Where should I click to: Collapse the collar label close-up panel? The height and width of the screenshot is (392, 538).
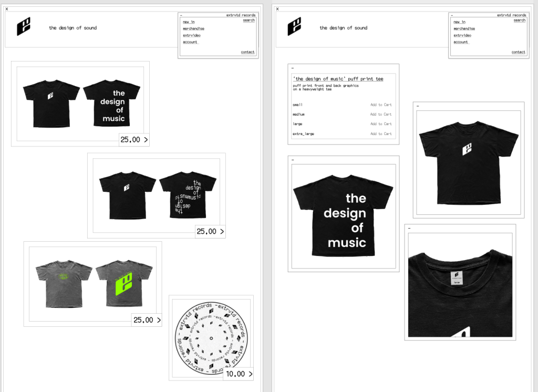(x=409, y=228)
